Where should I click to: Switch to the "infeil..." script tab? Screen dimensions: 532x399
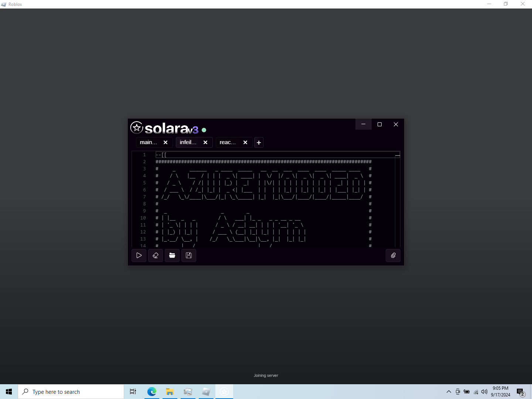(188, 142)
